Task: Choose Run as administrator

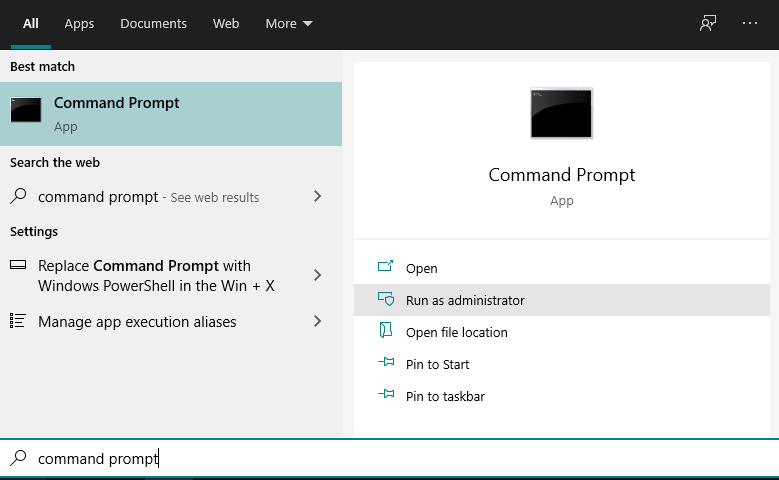Action: coord(562,300)
